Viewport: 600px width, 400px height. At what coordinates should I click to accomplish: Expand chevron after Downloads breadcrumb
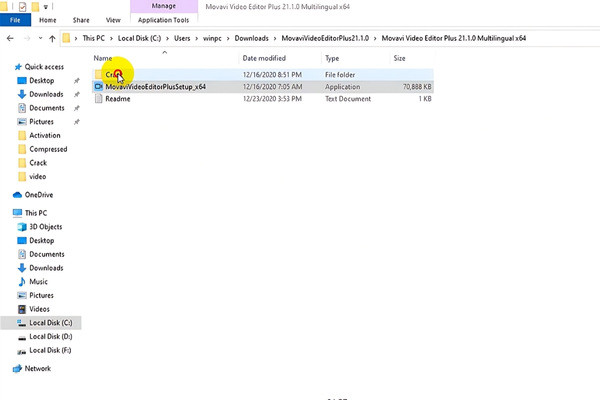click(x=275, y=38)
